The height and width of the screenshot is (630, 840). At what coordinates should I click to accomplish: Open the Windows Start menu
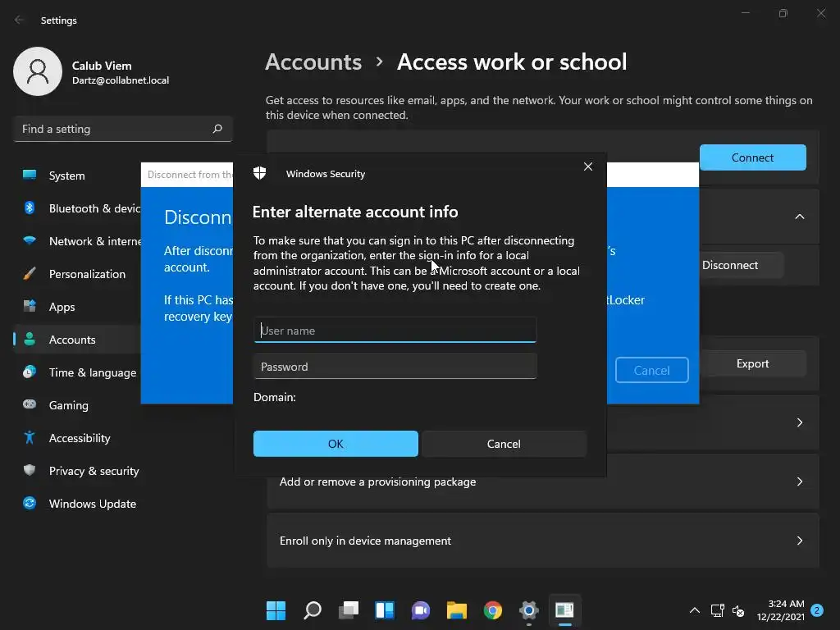(x=276, y=610)
